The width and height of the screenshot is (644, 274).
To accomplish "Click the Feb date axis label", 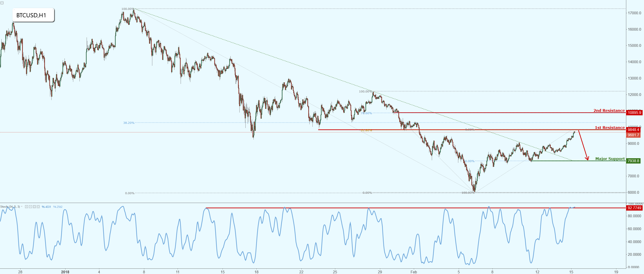I will point(414,272).
